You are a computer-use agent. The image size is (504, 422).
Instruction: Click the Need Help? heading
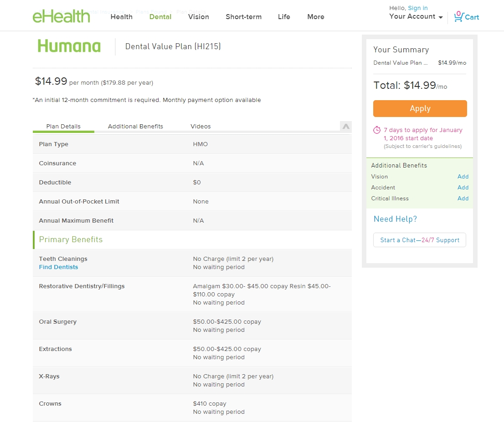[395, 219]
